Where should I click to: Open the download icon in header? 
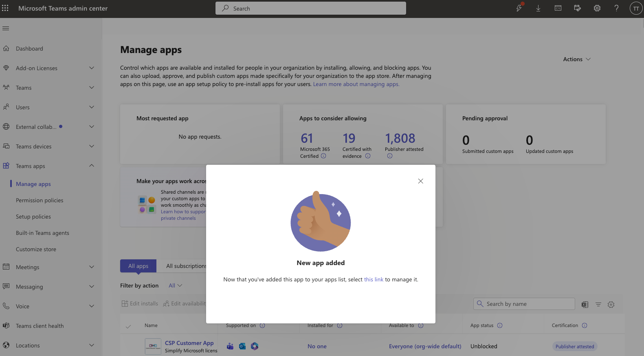tap(538, 8)
